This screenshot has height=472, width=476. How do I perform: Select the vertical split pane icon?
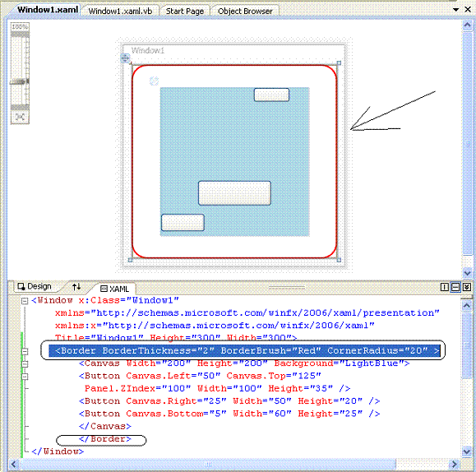pos(445,287)
